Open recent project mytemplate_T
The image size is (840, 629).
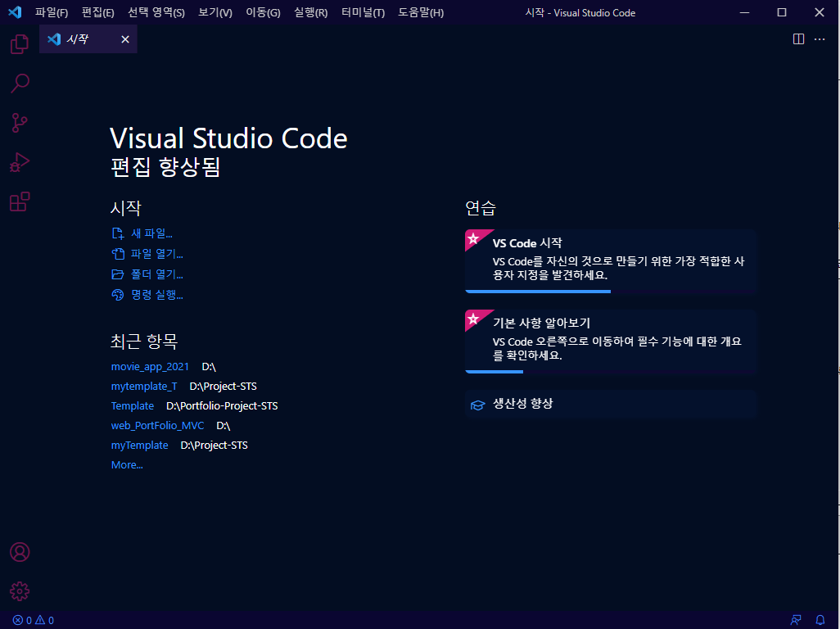pyautogui.click(x=144, y=387)
